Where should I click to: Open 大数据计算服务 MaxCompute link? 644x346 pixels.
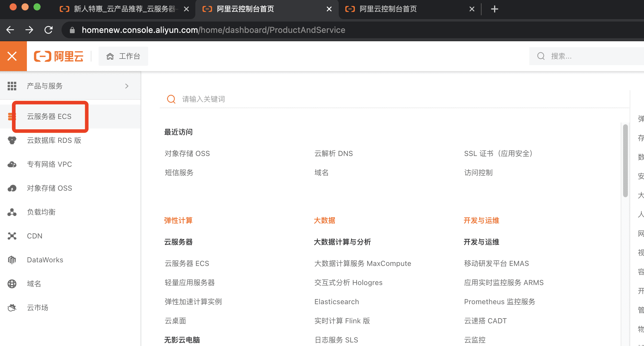pyautogui.click(x=362, y=264)
